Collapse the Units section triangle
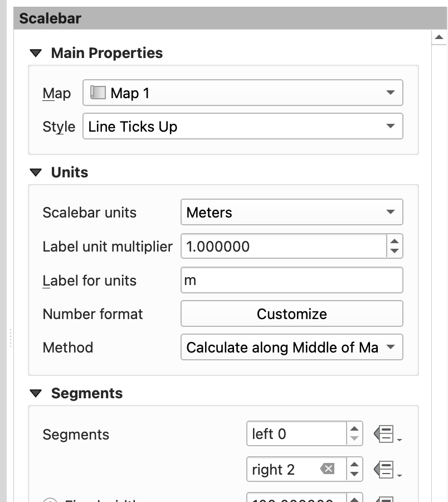The width and height of the screenshot is (448, 502). pyautogui.click(x=36, y=173)
